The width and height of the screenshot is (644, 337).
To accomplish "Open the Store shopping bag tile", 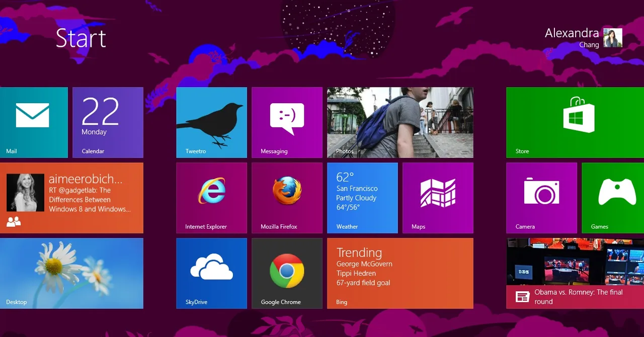I will click(575, 123).
